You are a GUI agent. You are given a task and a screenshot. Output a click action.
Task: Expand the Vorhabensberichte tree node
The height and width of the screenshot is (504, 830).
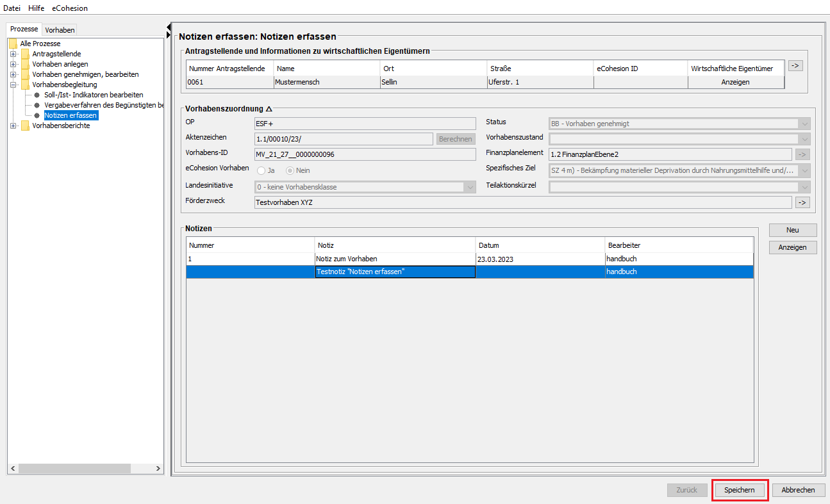(13, 126)
